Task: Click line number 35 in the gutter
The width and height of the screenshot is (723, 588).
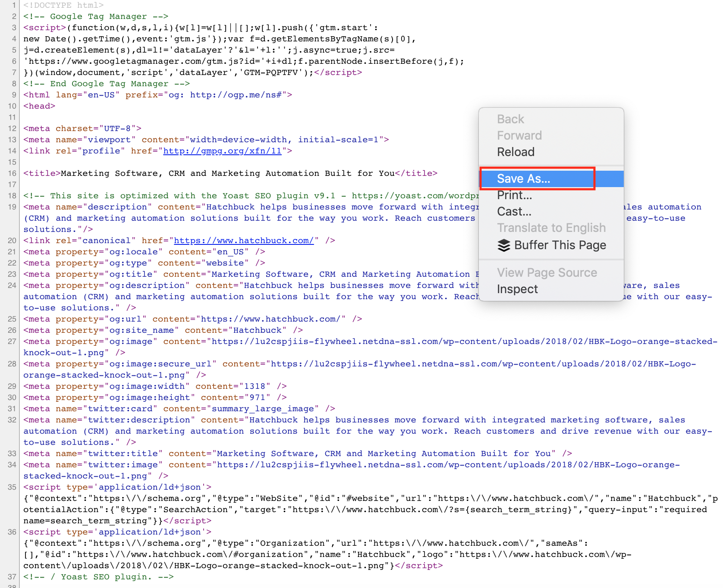Action: pos(12,487)
